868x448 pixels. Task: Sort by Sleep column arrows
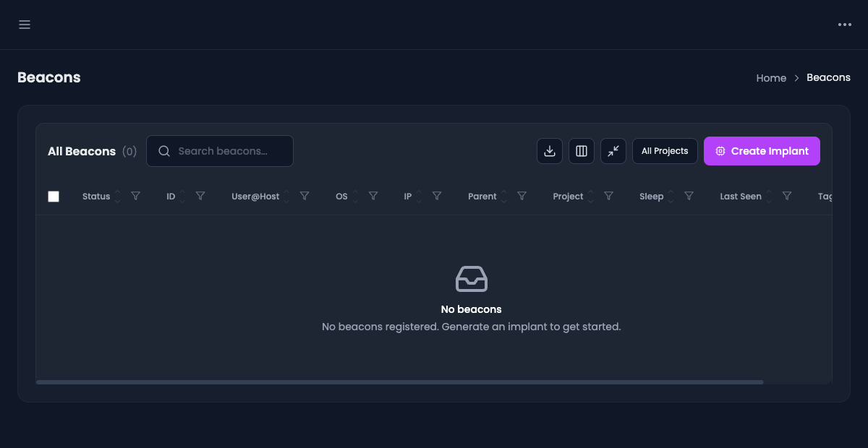tap(671, 197)
